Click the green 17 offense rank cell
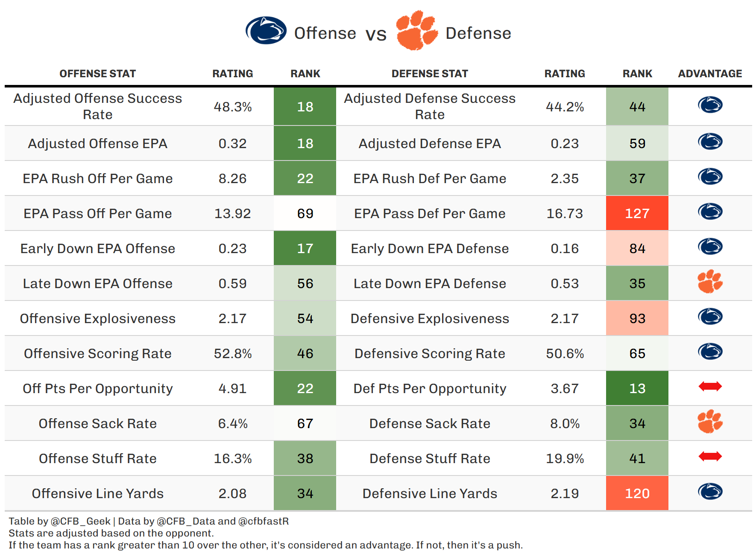Image resolution: width=756 pixels, height=560 pixels. (305, 248)
